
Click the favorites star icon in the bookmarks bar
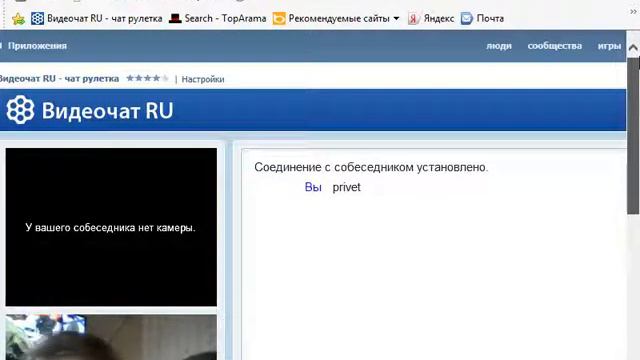click(x=18, y=19)
